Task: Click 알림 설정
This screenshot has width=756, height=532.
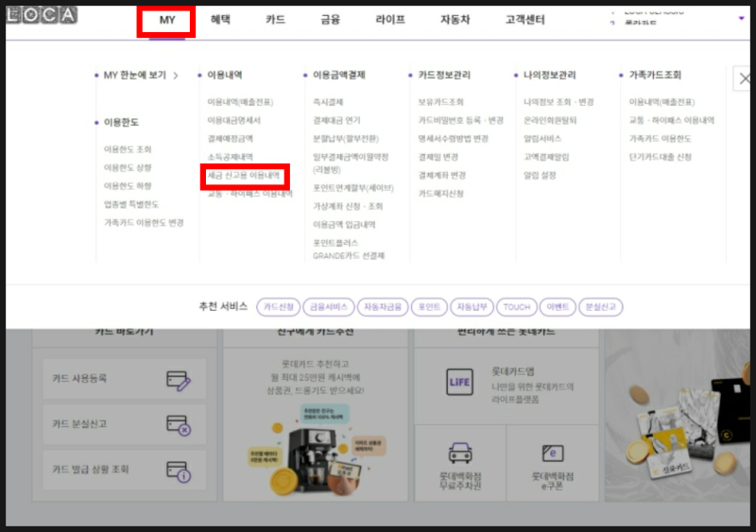Action: (x=540, y=176)
